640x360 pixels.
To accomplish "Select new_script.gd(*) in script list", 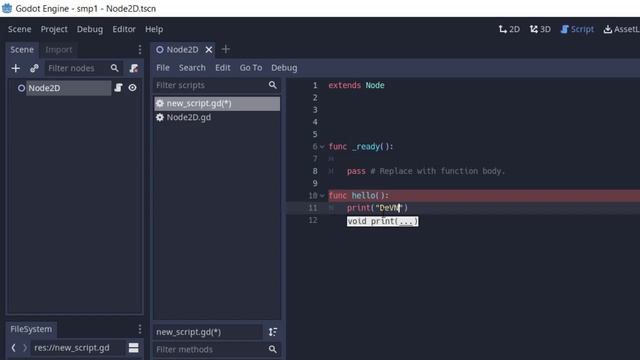I will click(x=217, y=103).
